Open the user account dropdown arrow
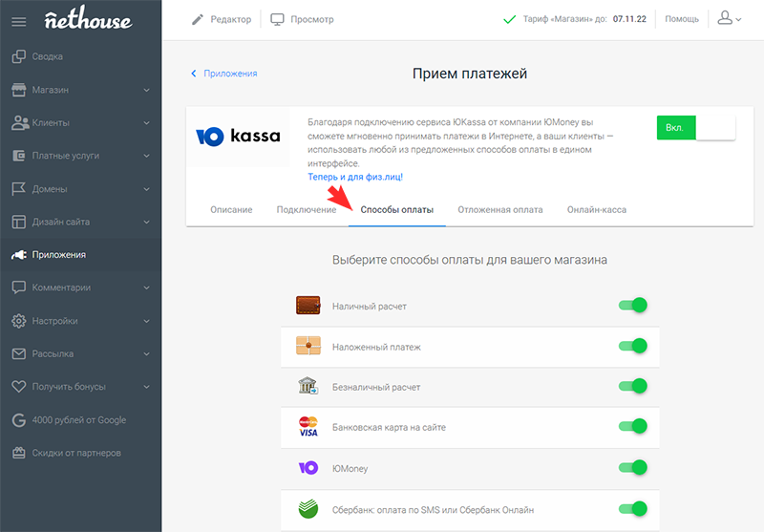This screenshot has height=532, width=764. (x=738, y=20)
